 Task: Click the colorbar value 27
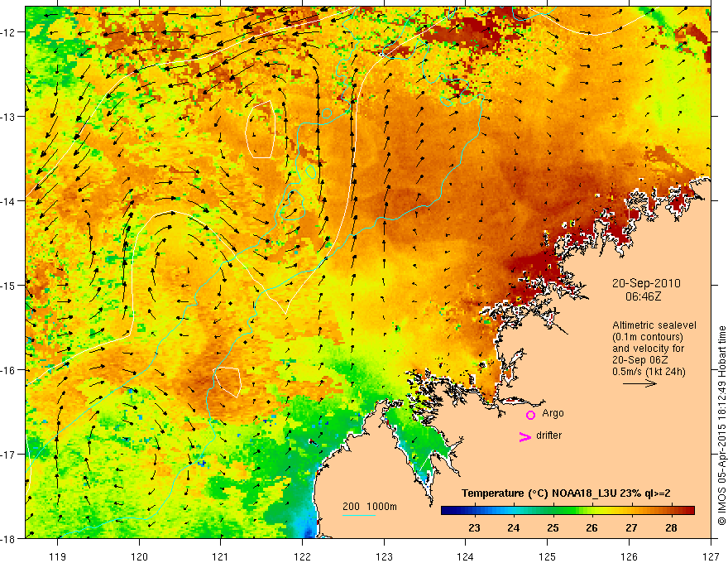coord(631,527)
